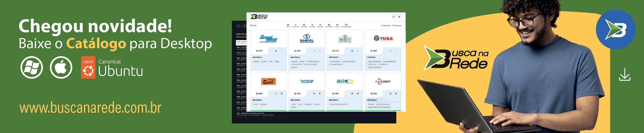Click the Bandejas tag on Grazzimetal card
644x133 pixels.
pyautogui.click(x=256, y=61)
